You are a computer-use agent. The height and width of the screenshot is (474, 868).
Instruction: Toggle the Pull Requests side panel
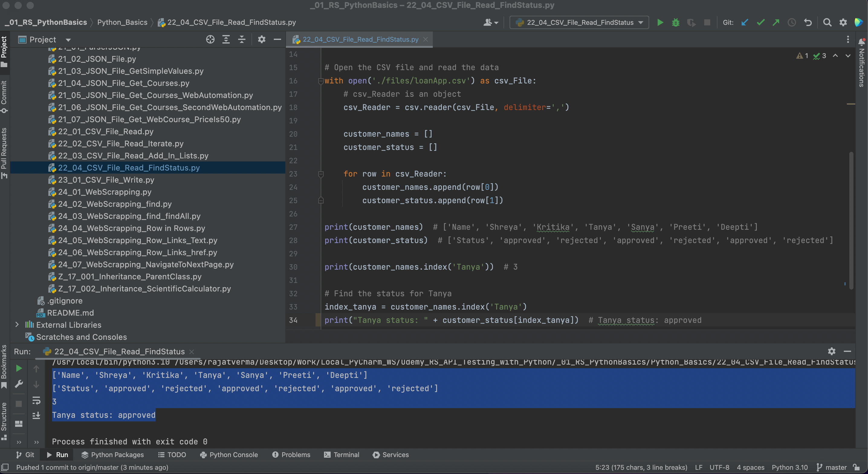click(4, 153)
